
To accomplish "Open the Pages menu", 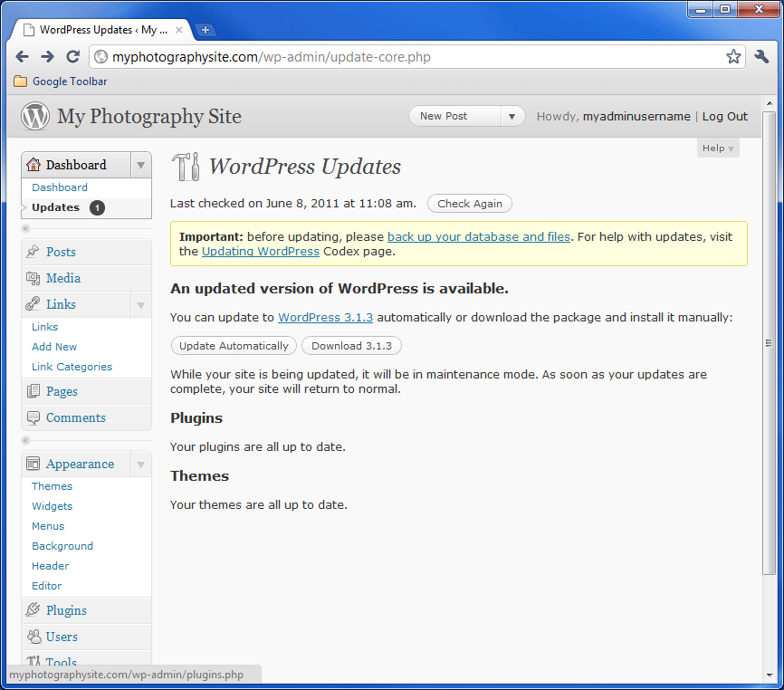I will click(x=62, y=391).
